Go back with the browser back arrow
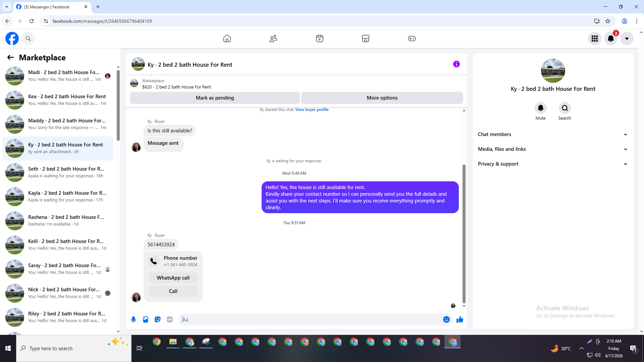The image size is (644, 362). pyautogui.click(x=7, y=21)
